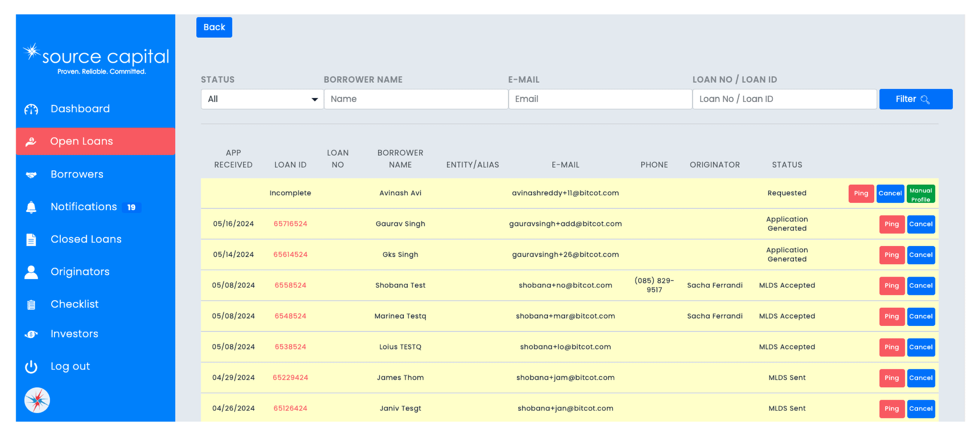Ping borrower Gaurav Singh
This screenshot has width=980, height=436.
pos(891,224)
